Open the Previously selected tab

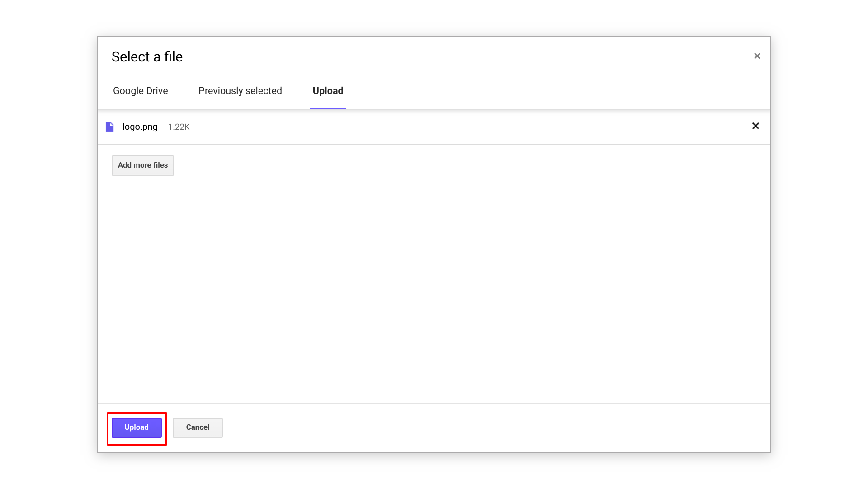tap(240, 91)
